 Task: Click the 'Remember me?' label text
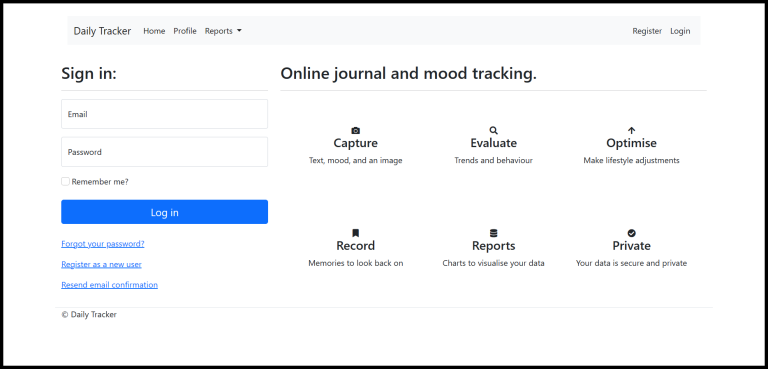pyautogui.click(x=100, y=182)
